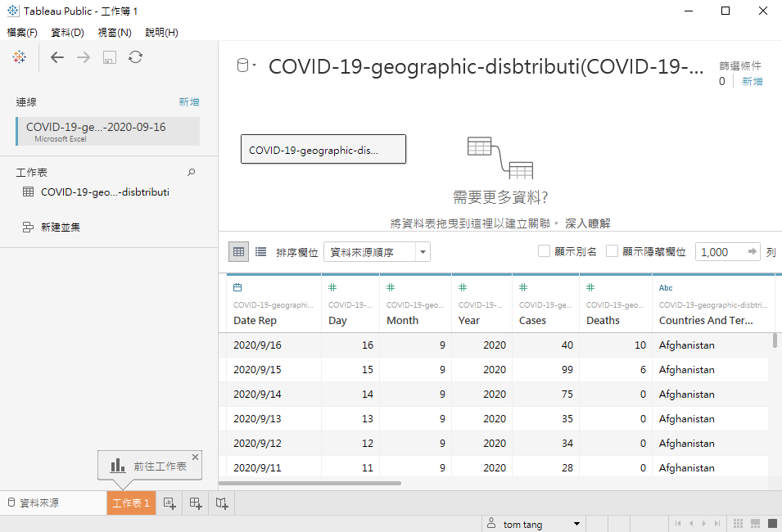This screenshot has width=782, height=532.
Task: Click Abc type icon of Countries column
Action: pyautogui.click(x=666, y=287)
